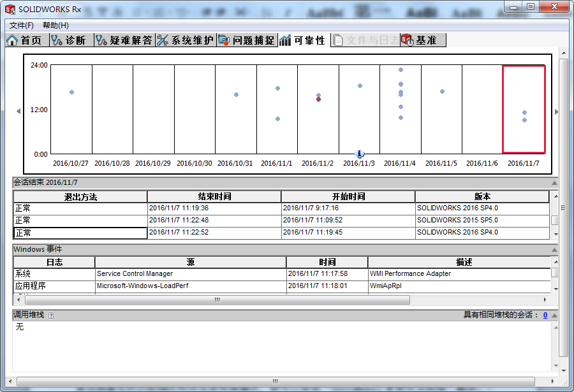The height and width of the screenshot is (392, 574).
Task: Select the Microsoft-Windows-LoadPerf event row
Action: pyautogui.click(x=283, y=286)
